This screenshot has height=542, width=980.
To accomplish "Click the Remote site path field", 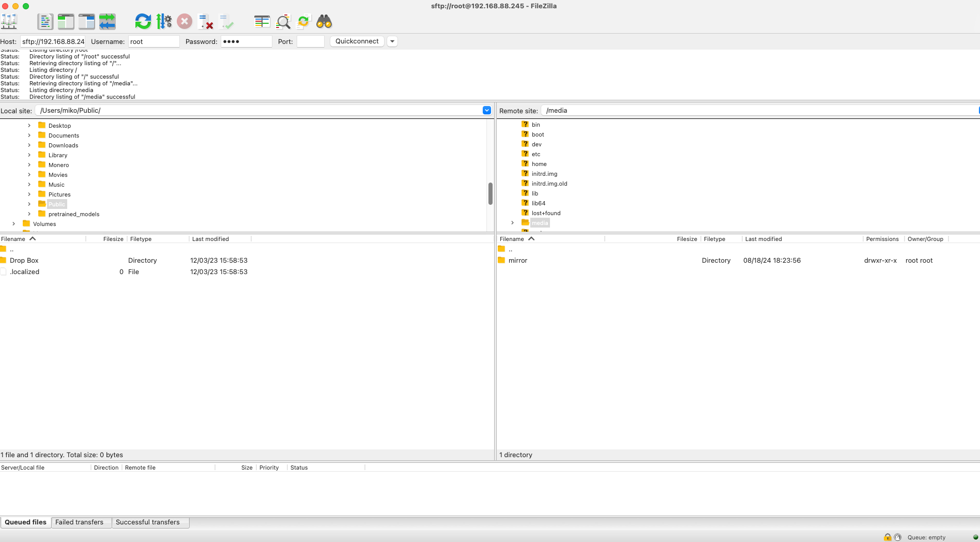I will (760, 111).
